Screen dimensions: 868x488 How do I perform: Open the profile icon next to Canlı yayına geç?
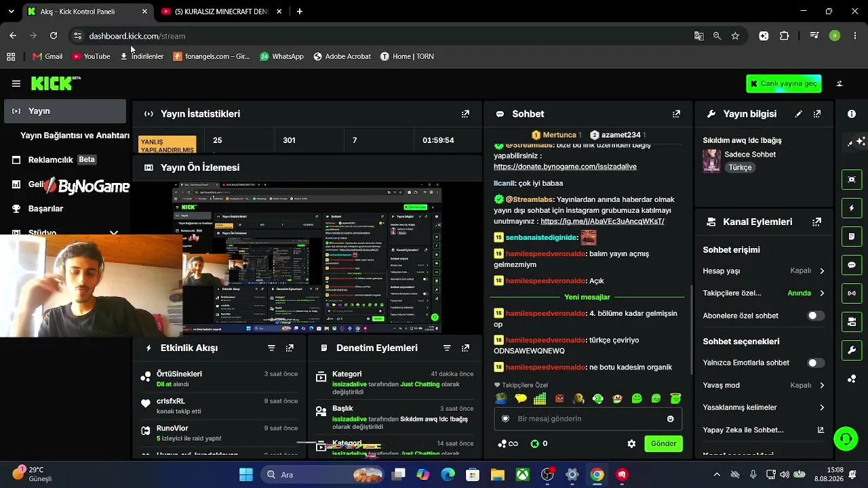[840, 83]
